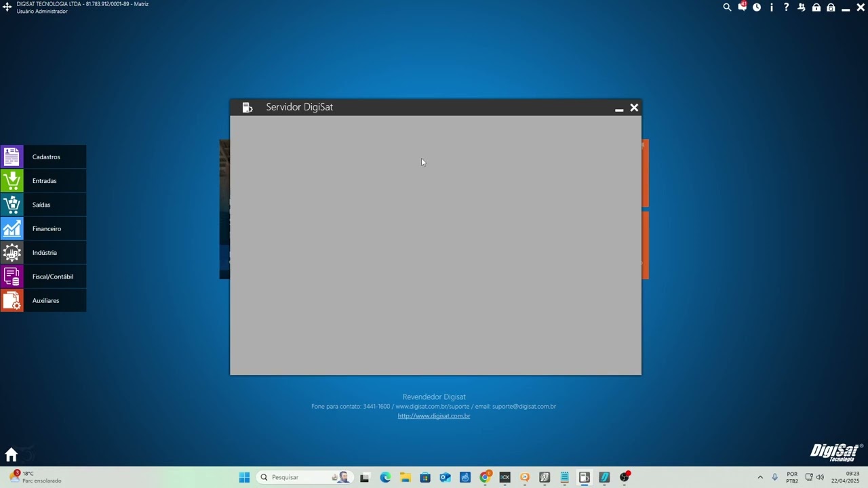Viewport: 868px width, 488px height.
Task: Expand the system tray hidden icons chevron
Action: click(x=760, y=477)
